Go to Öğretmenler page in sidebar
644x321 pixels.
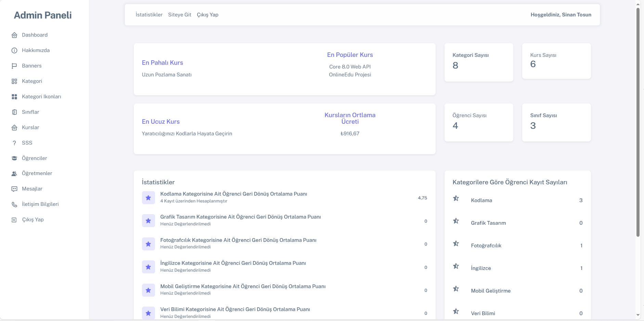point(37,173)
